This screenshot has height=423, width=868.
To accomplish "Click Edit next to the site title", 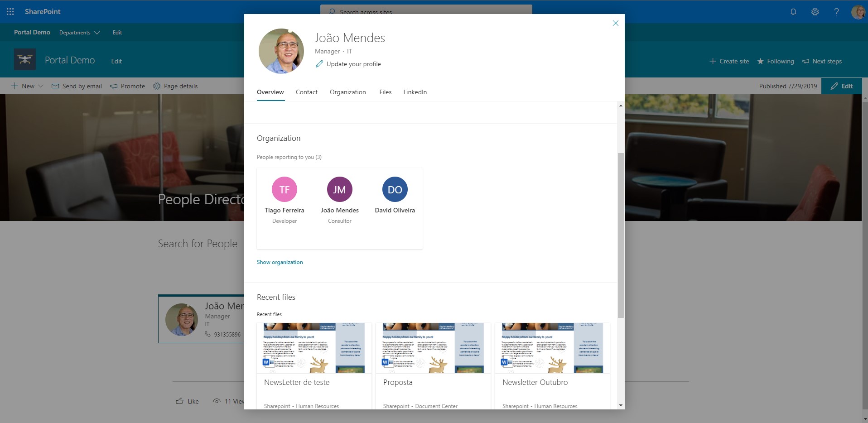I will (x=116, y=61).
